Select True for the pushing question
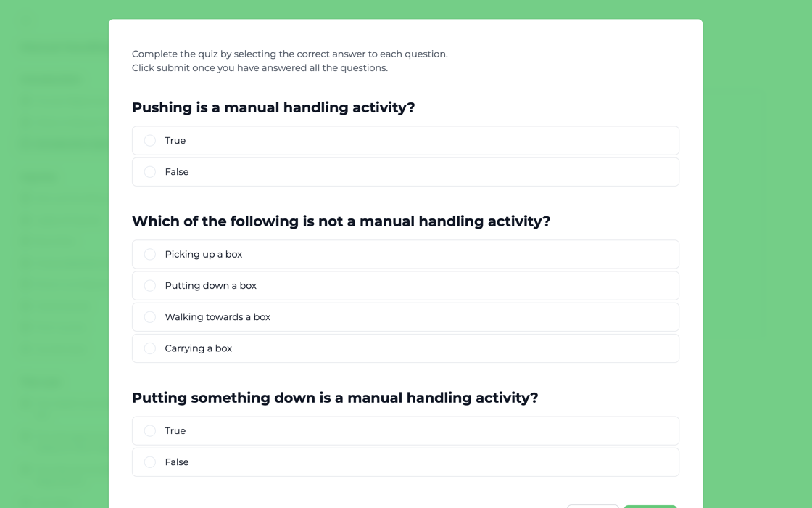The height and width of the screenshot is (508, 812). 149,140
